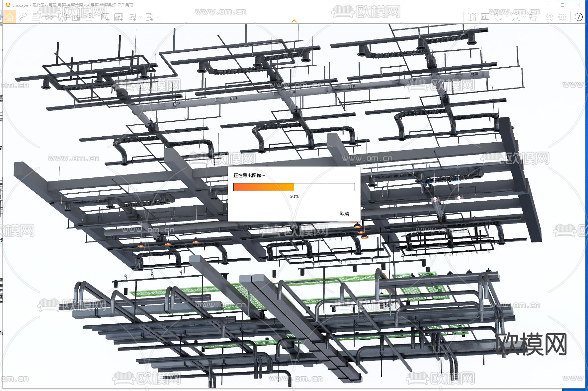Expand the EXE export dropdown arrow
Image resolution: width=588 pixels, height=391 pixels.
[x=158, y=17]
